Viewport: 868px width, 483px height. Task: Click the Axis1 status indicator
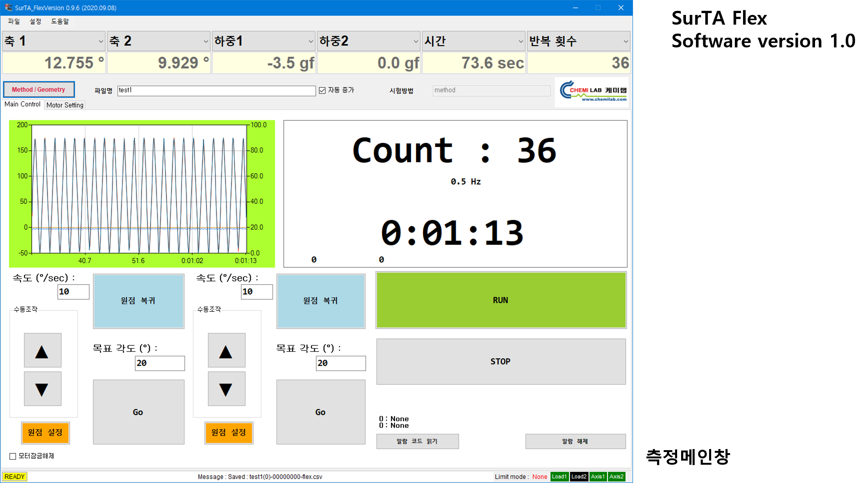(598, 477)
